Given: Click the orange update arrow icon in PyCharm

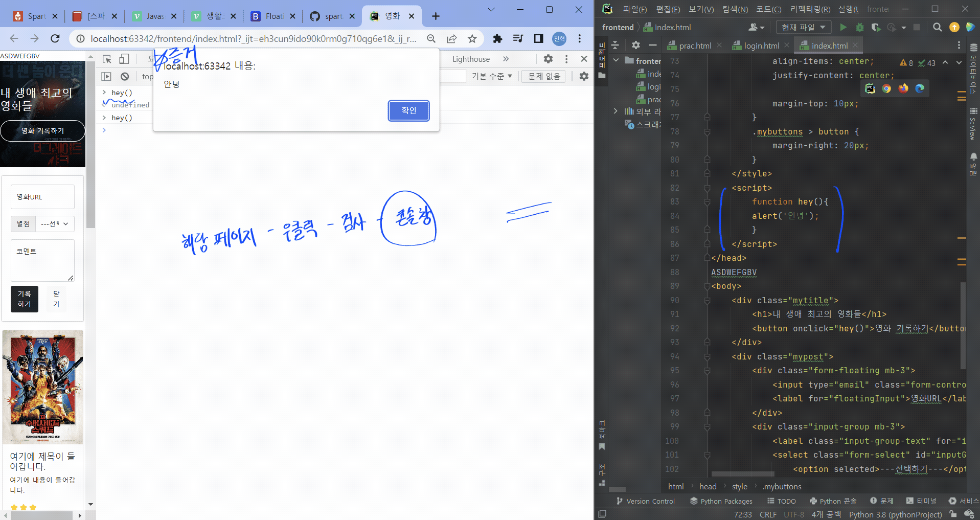Looking at the screenshot, I should tap(954, 27).
